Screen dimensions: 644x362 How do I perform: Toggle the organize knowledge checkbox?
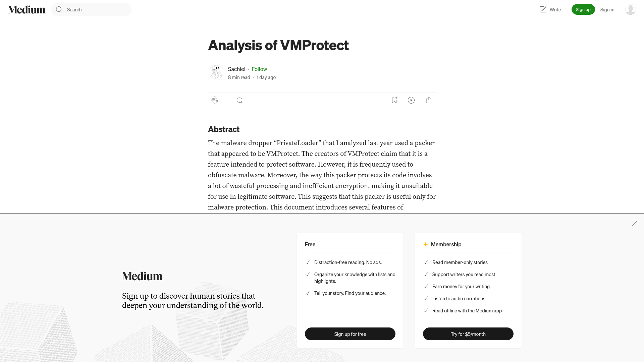(x=307, y=274)
